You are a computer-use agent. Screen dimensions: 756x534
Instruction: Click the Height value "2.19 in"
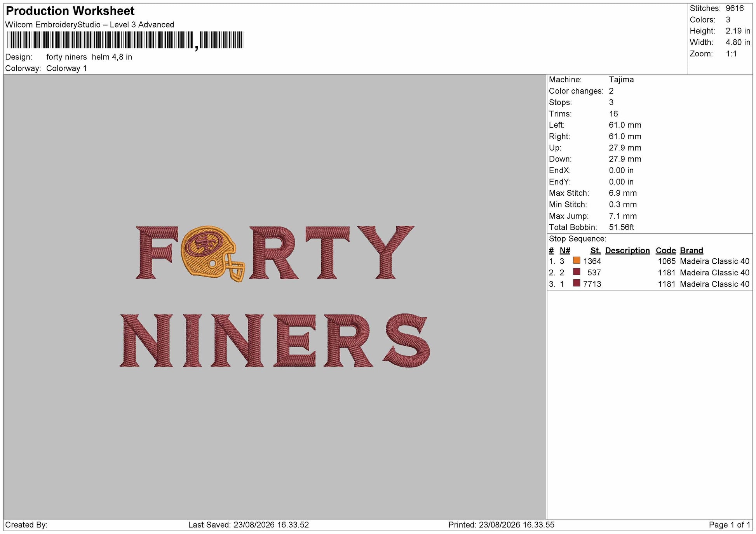click(x=738, y=31)
